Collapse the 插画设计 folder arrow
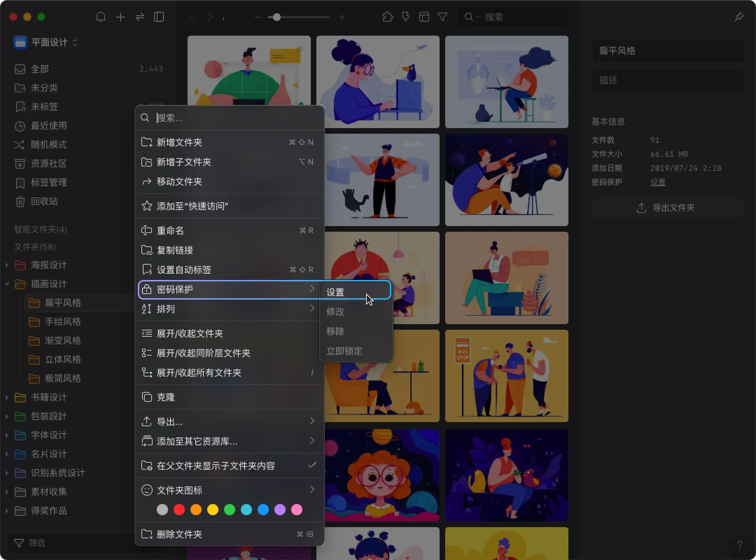Image resolution: width=756 pixels, height=560 pixels. pyautogui.click(x=7, y=284)
